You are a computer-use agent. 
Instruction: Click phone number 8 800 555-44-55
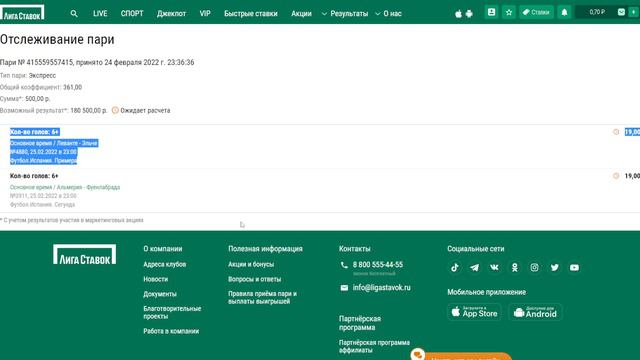coord(378,265)
